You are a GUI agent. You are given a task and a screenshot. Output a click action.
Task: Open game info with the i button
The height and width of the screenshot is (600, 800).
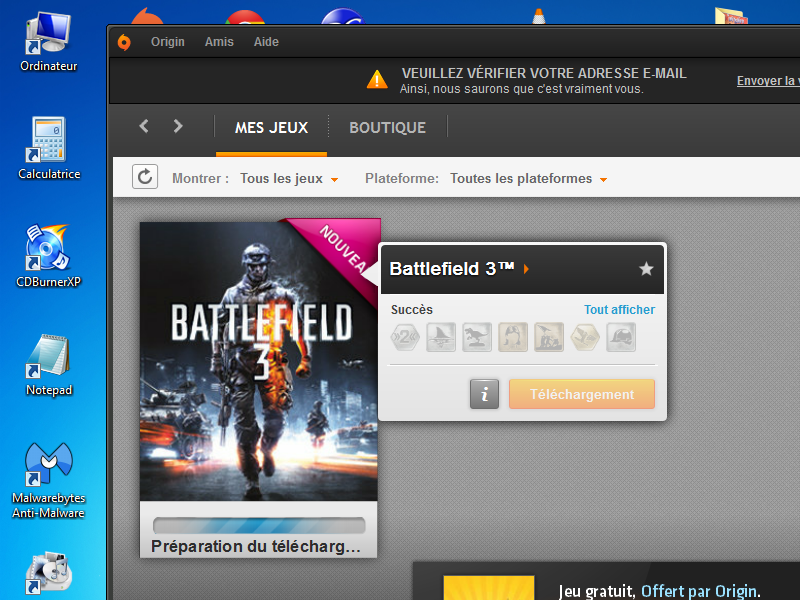(484, 394)
